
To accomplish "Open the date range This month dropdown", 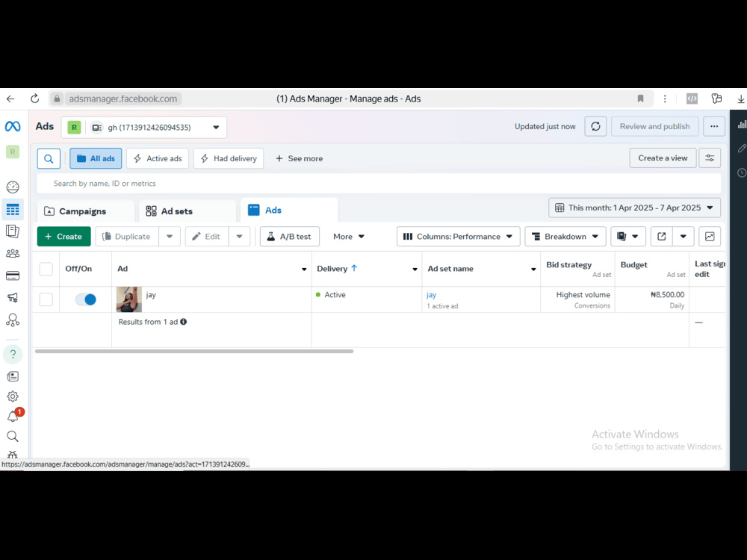I will coord(634,208).
